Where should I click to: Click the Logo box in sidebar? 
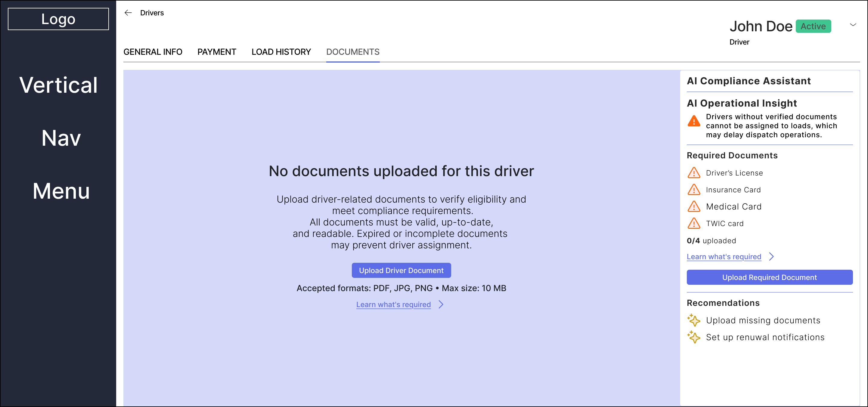(x=58, y=19)
